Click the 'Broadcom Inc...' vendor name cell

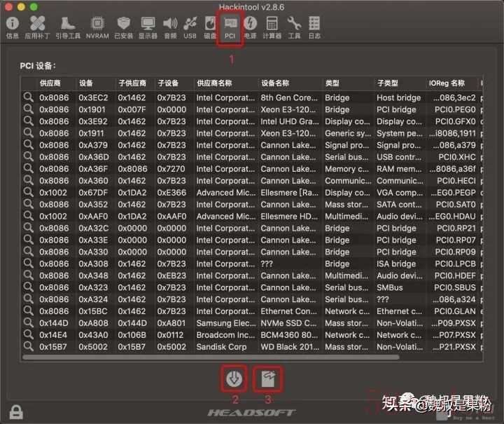(225, 335)
